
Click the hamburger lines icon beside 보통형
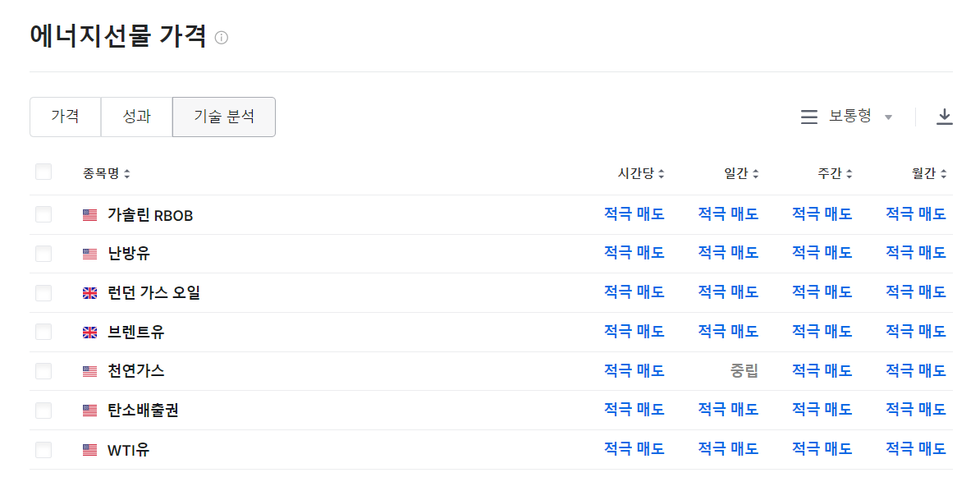[809, 117]
